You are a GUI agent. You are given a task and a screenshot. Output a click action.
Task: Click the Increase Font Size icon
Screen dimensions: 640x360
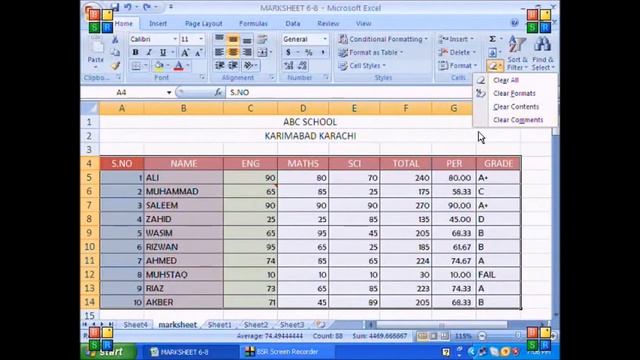coord(185,53)
